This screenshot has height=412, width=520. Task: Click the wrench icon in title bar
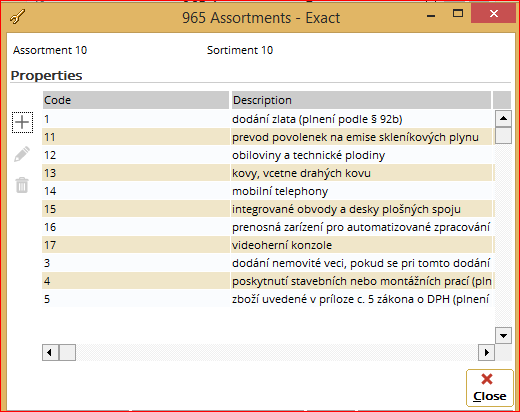17,17
